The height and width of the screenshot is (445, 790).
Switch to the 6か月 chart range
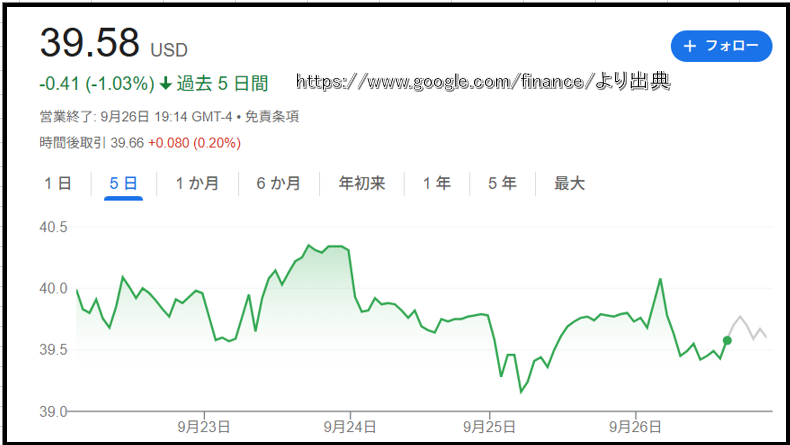(x=278, y=183)
